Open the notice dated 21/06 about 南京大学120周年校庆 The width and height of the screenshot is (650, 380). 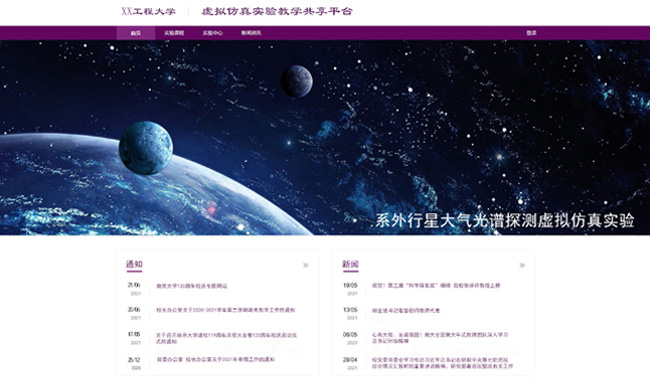192,286
